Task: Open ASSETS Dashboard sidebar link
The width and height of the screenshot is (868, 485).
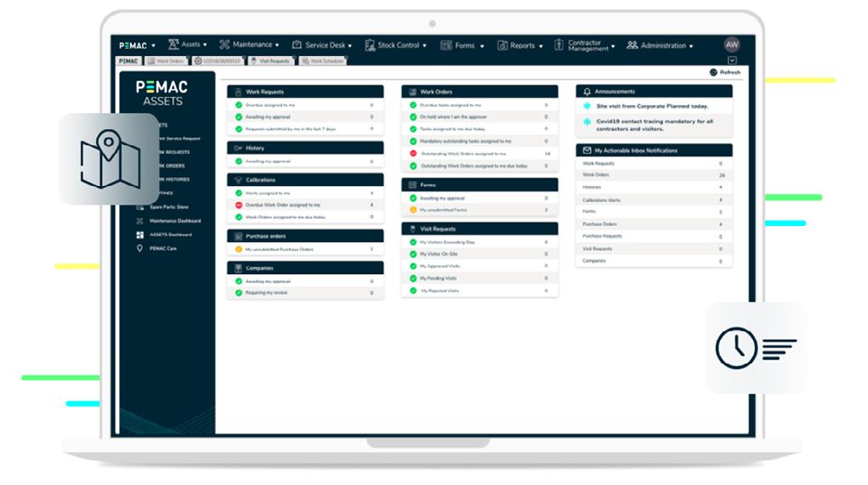Action: (x=171, y=235)
